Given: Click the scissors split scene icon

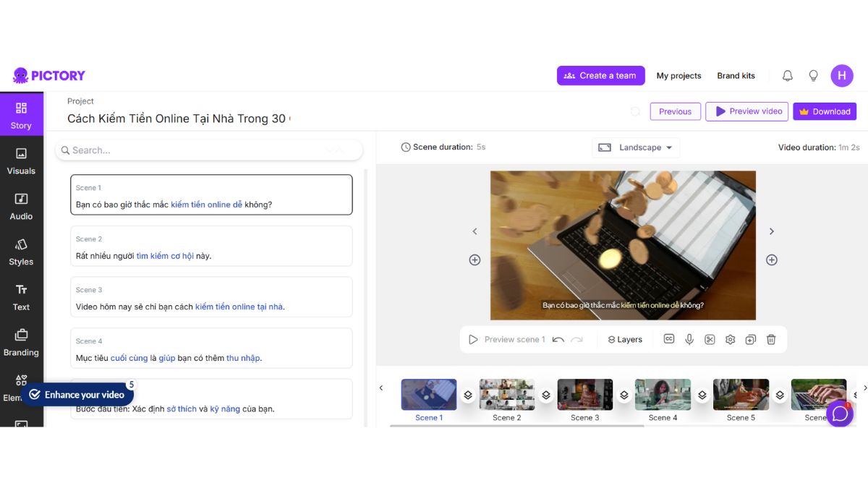Looking at the screenshot, I should 710,339.
